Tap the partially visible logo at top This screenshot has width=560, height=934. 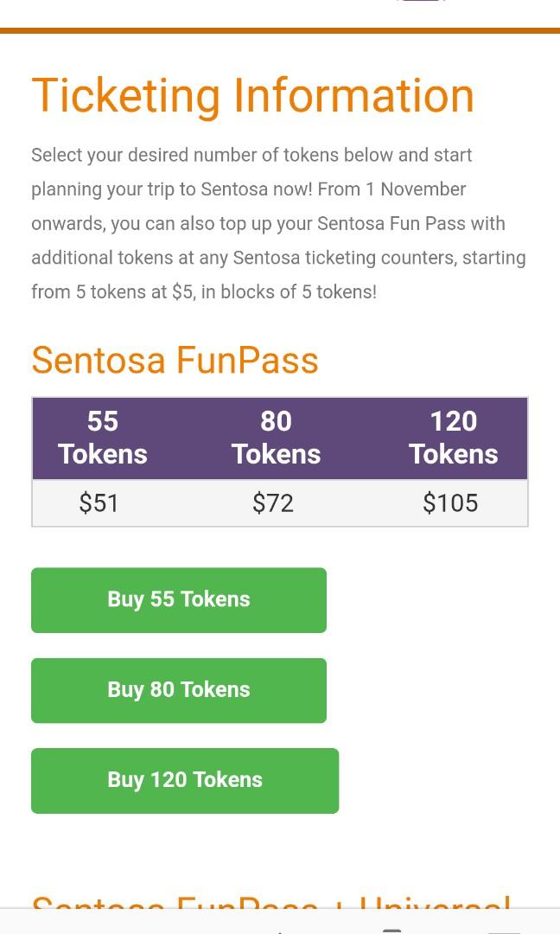click(x=421, y=3)
